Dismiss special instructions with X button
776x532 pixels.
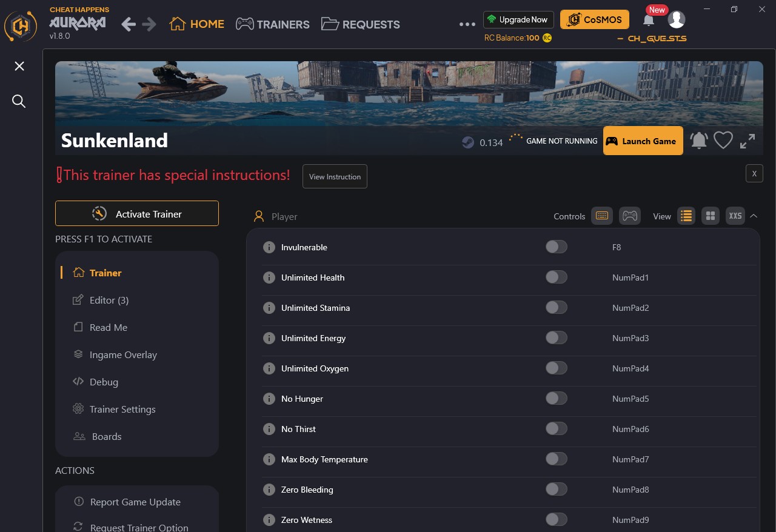point(754,173)
